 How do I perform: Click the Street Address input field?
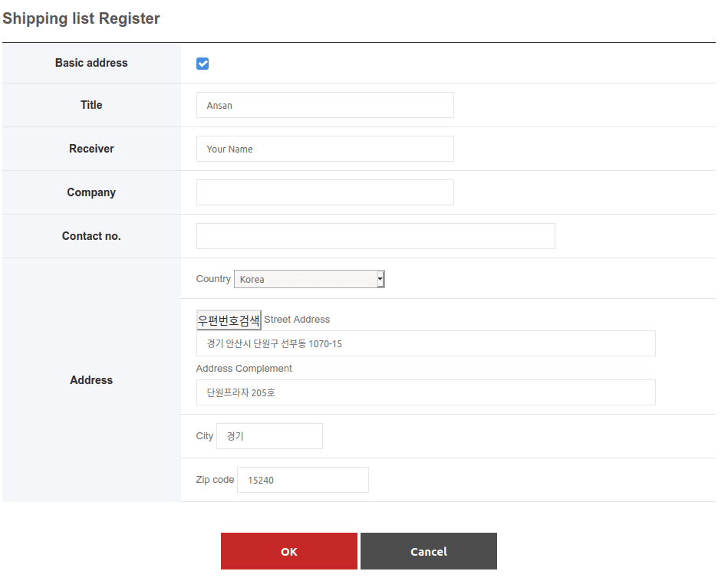click(x=426, y=343)
